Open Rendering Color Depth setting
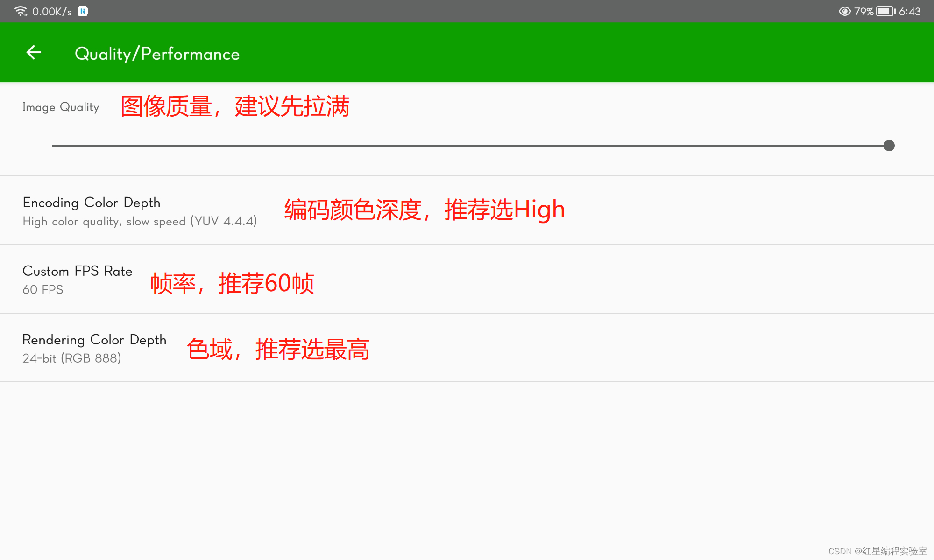Viewport: 934px width, 560px height. pos(94,340)
